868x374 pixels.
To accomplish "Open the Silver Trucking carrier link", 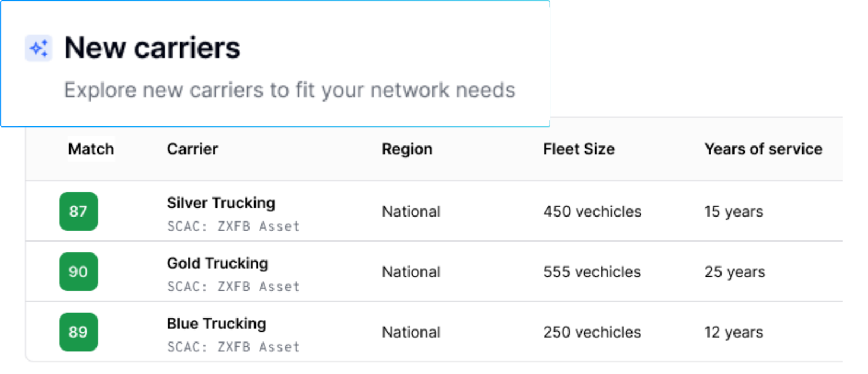I will [221, 203].
